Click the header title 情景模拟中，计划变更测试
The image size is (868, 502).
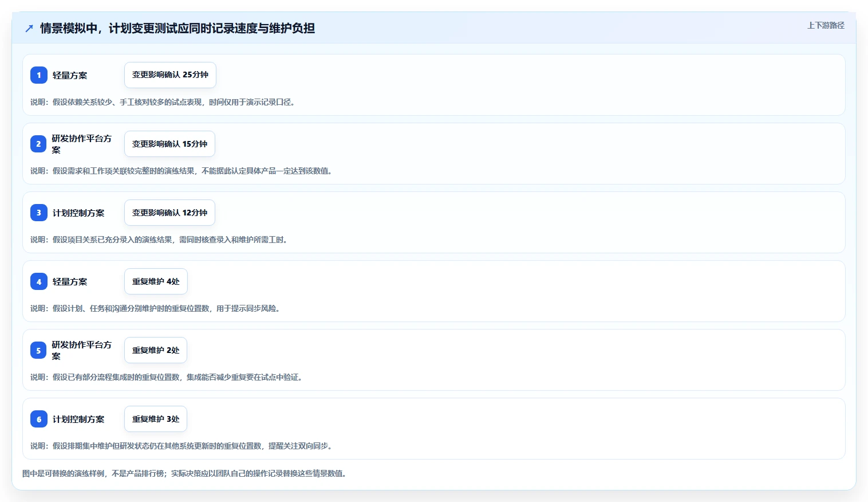coord(177,28)
